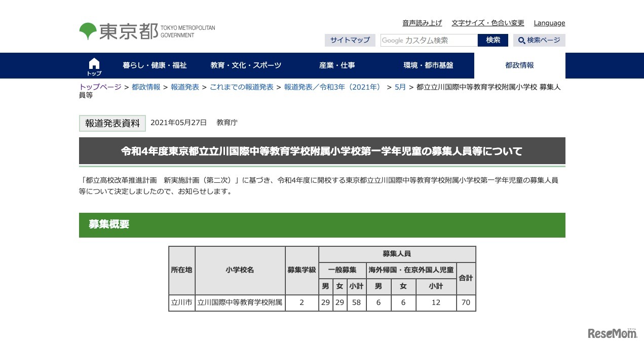The height and width of the screenshot is (345, 644).
Task: Click the サイトマップ sitemap button
Action: [350, 40]
